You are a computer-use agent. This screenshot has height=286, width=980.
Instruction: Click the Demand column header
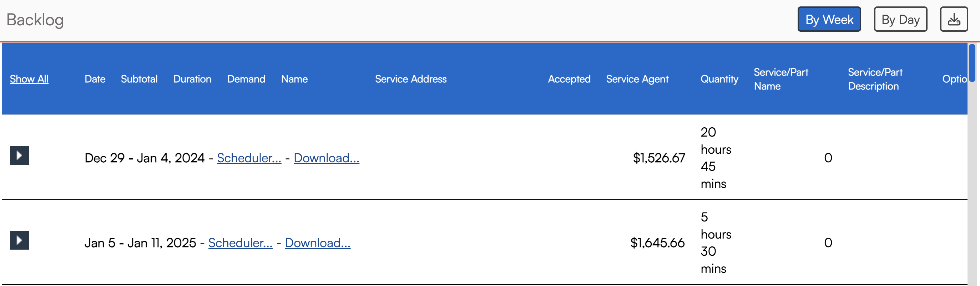click(246, 79)
